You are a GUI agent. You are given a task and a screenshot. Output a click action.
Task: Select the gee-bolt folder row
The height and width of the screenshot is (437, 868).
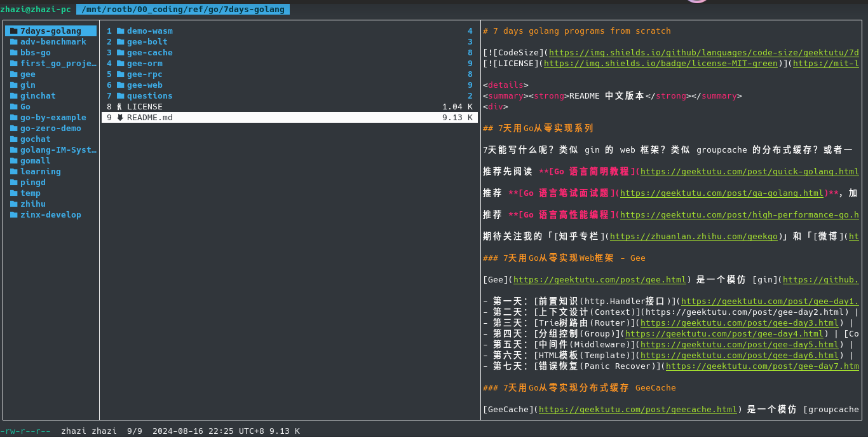147,42
